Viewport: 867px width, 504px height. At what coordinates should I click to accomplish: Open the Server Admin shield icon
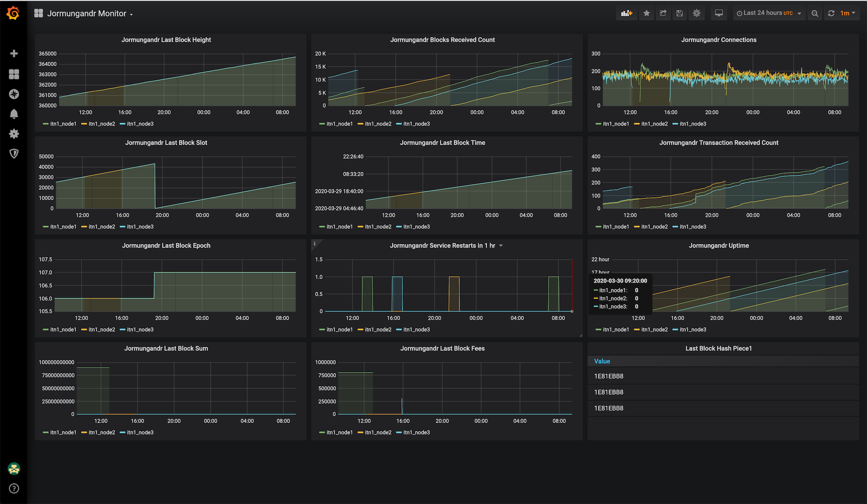[14, 154]
